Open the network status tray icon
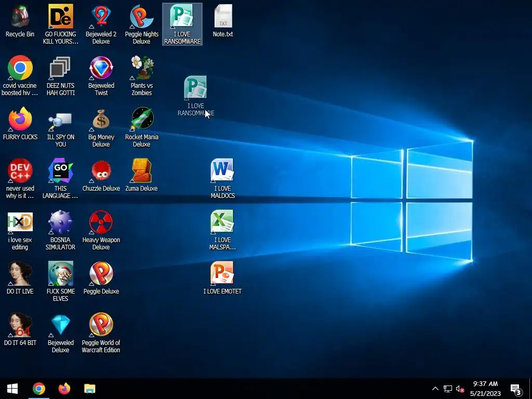This screenshot has height=399, width=532. click(447, 389)
